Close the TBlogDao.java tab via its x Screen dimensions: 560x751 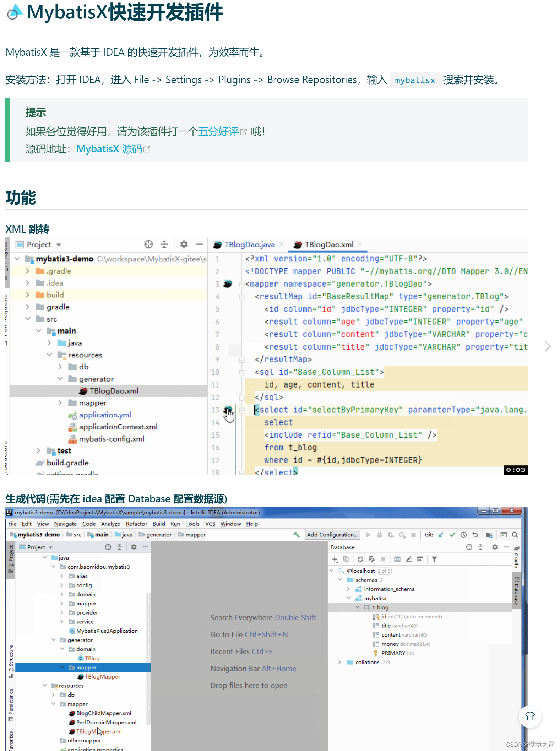(x=282, y=244)
